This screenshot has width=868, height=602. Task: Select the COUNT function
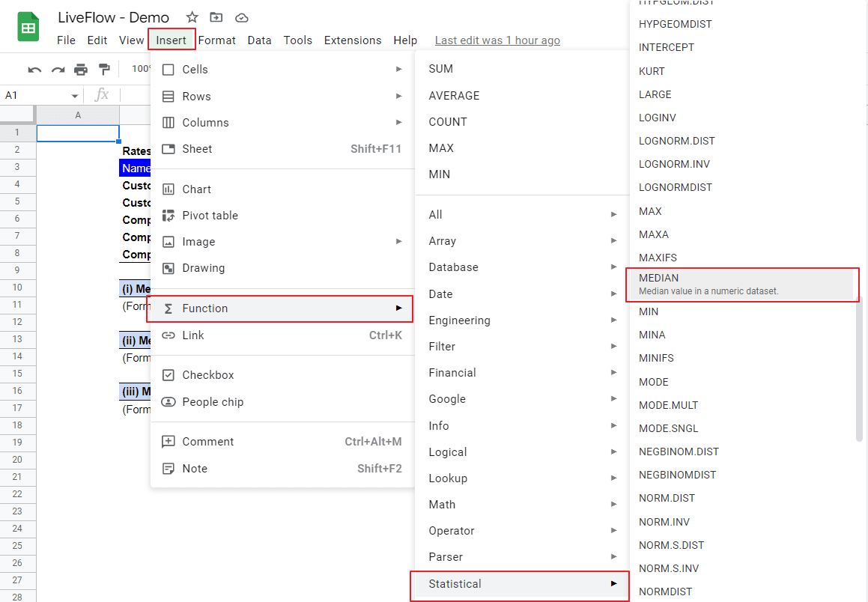(x=522, y=122)
